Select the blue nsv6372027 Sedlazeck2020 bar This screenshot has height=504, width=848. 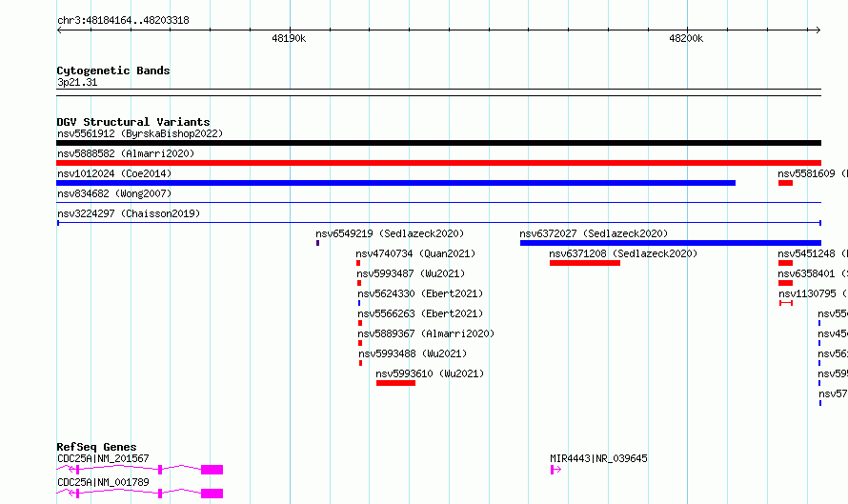pos(671,243)
